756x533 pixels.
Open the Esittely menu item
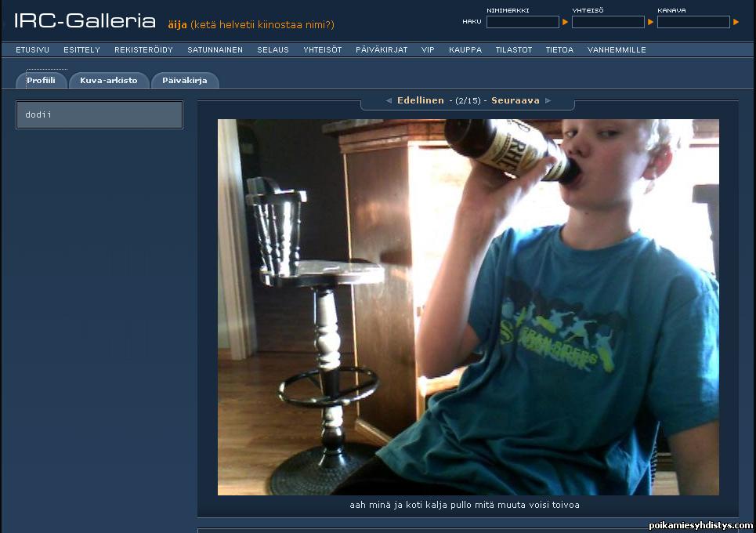pos(82,49)
